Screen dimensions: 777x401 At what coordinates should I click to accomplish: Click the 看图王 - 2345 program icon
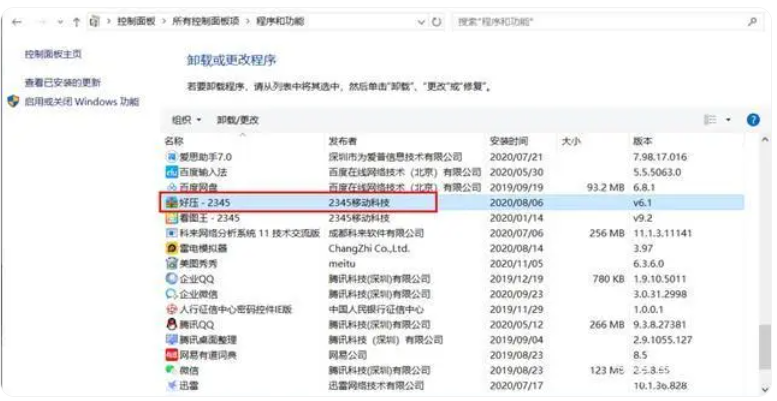pyautogui.click(x=171, y=218)
